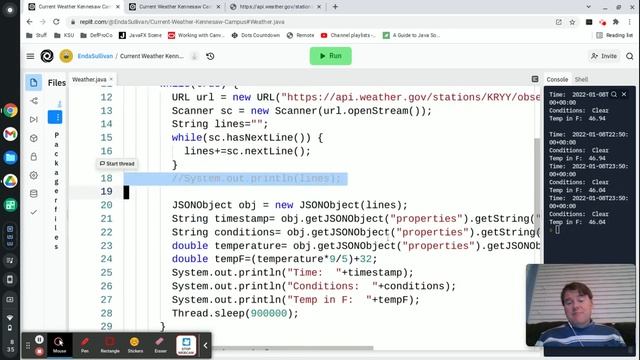Click the search magnifier in Replit header
This screenshot has height=360, width=640.
pyautogui.click(x=629, y=56)
